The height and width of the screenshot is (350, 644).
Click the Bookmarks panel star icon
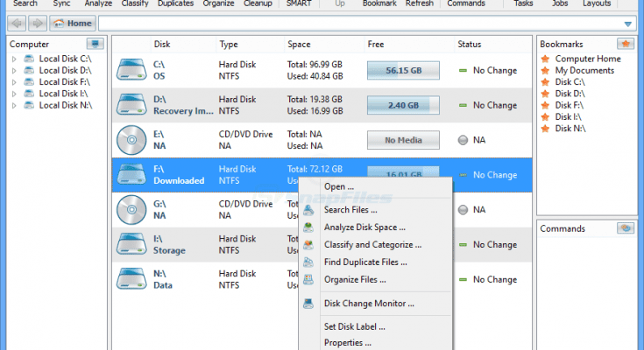point(625,44)
